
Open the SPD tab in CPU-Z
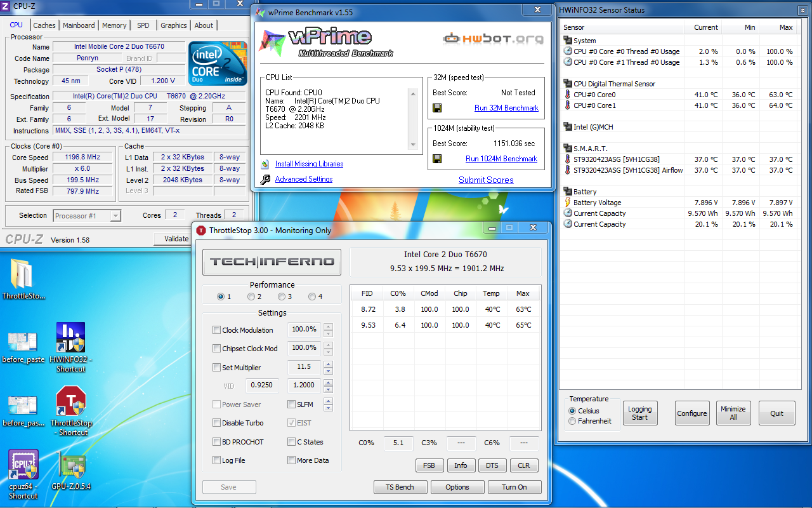click(143, 25)
